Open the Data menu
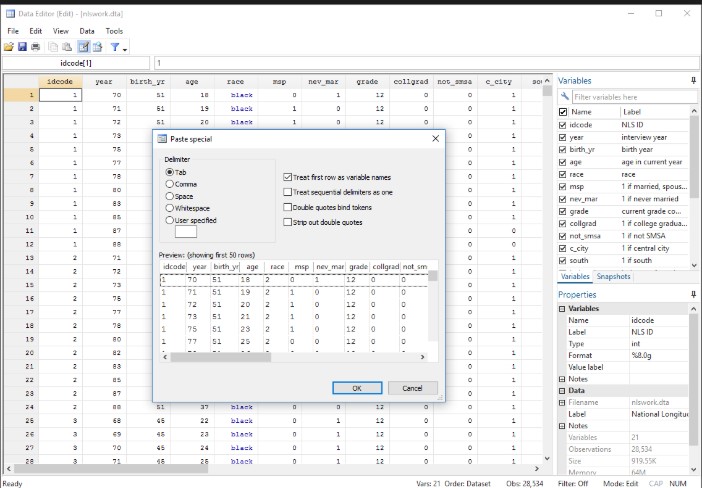This screenshot has height=488, width=702. coord(87,31)
